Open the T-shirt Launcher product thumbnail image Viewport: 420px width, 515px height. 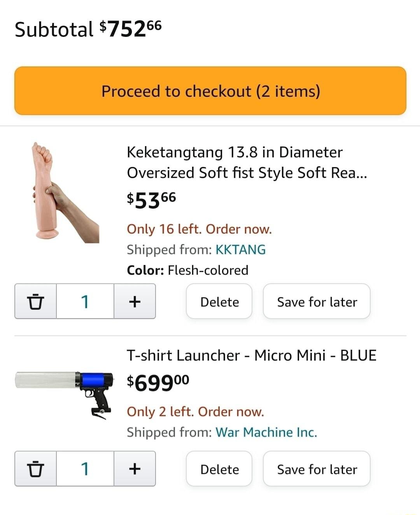[x=62, y=393]
